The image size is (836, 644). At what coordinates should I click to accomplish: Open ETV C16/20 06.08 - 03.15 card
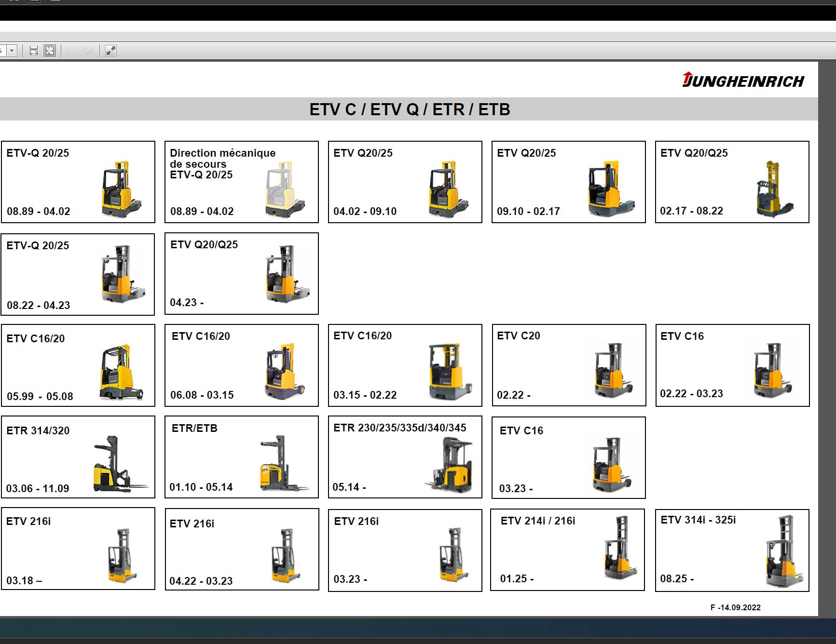[242, 365]
